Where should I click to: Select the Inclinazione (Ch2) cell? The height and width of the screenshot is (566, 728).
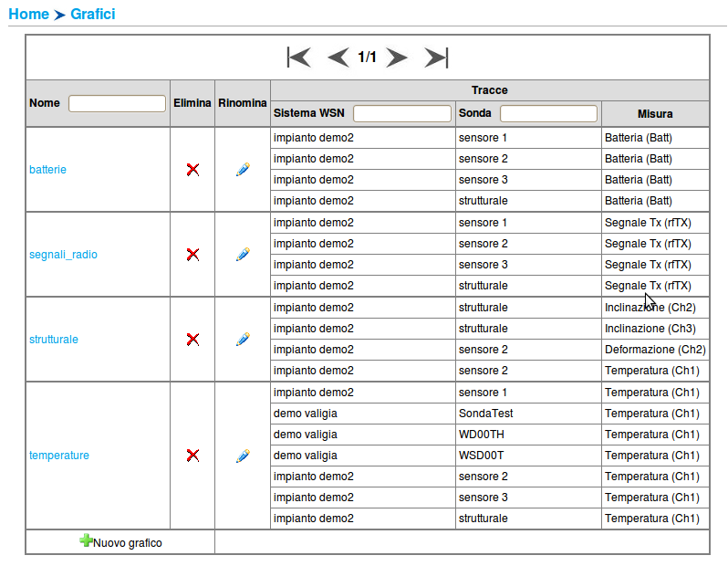(x=655, y=308)
